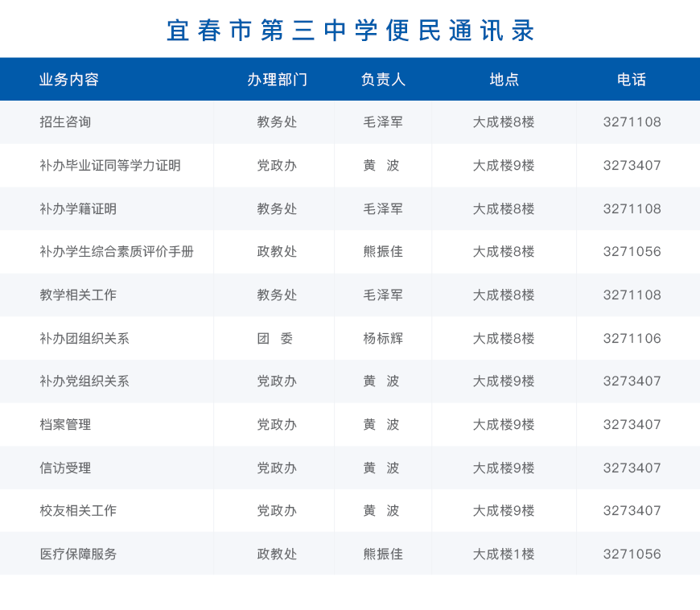Click the location 大成楼1楼

(x=504, y=554)
